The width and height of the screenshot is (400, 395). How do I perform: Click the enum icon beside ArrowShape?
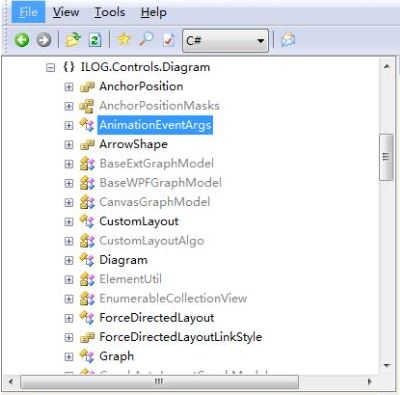87,145
